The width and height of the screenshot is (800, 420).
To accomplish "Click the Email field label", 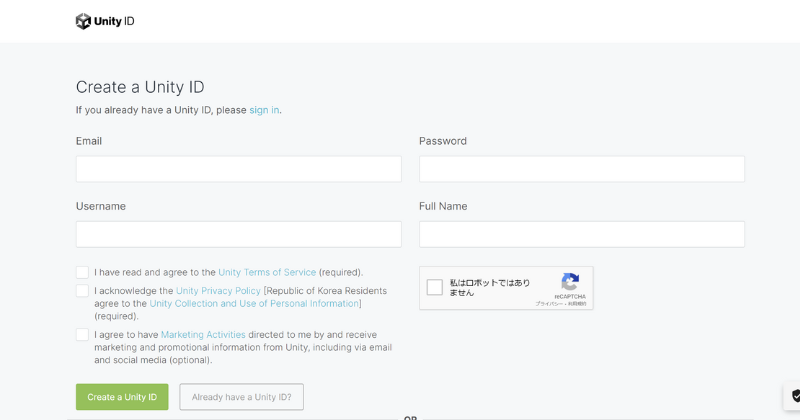I will pos(89,141).
